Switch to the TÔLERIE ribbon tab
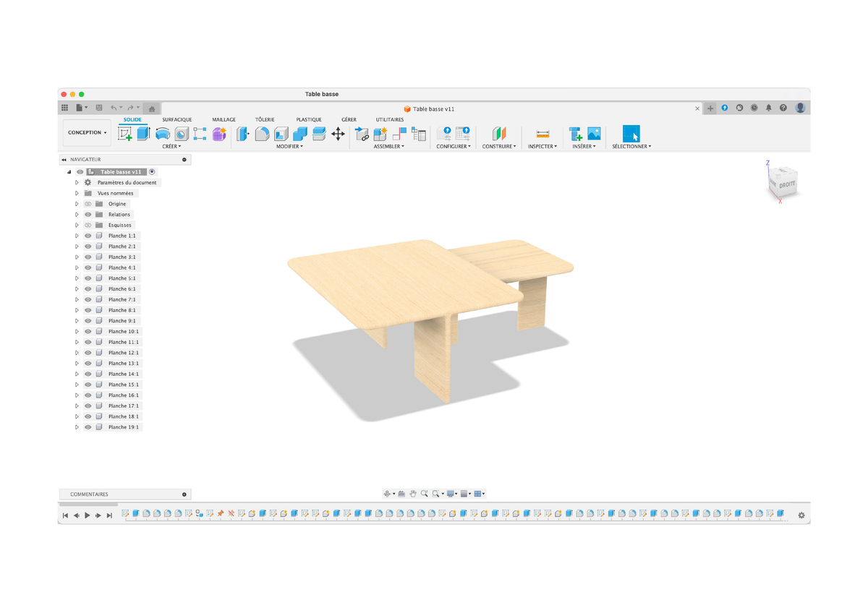868x613 pixels. [265, 119]
